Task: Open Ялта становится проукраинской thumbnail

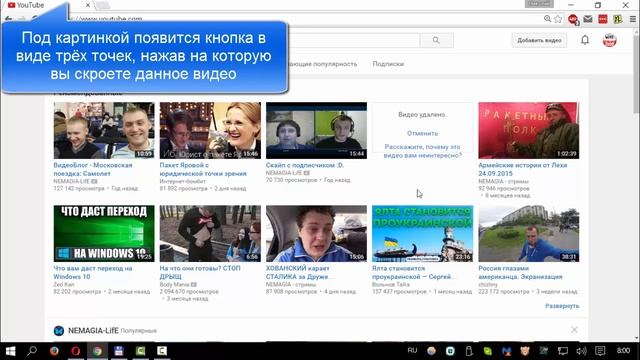Action: coord(422,233)
